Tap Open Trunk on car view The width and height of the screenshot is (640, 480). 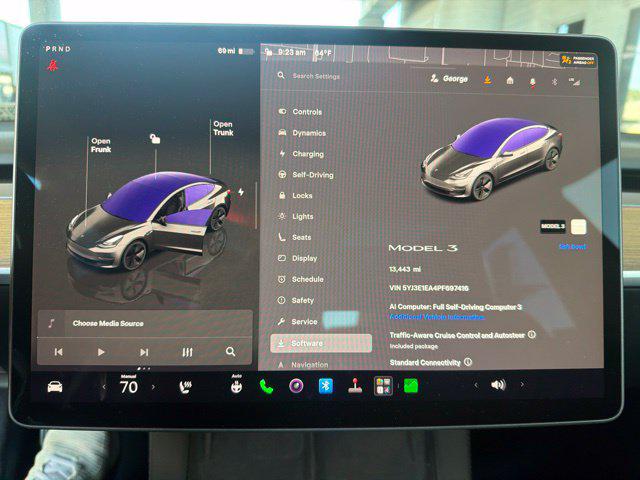[223, 128]
